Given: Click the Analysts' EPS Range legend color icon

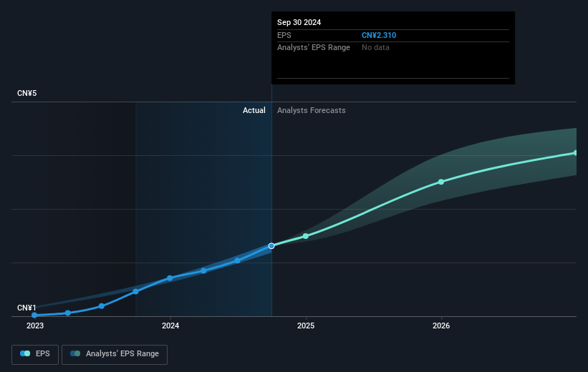Looking at the screenshot, I should (75, 353).
